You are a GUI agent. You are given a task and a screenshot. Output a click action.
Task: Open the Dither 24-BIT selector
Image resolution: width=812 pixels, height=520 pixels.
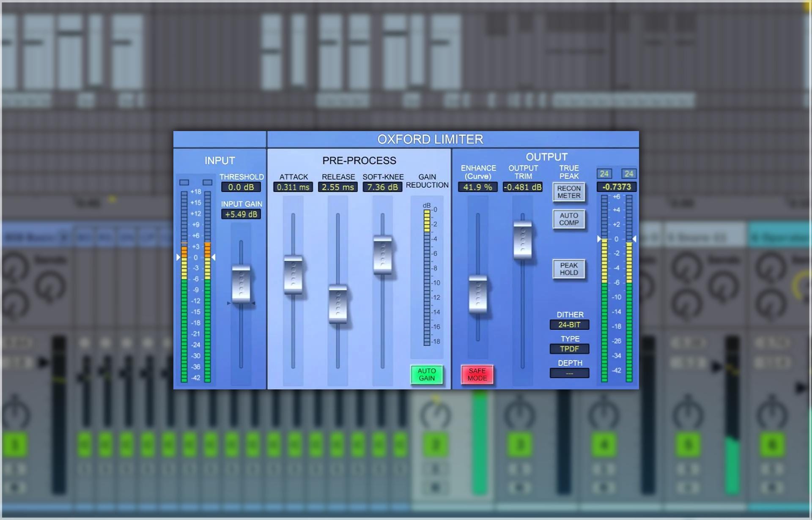(x=569, y=325)
